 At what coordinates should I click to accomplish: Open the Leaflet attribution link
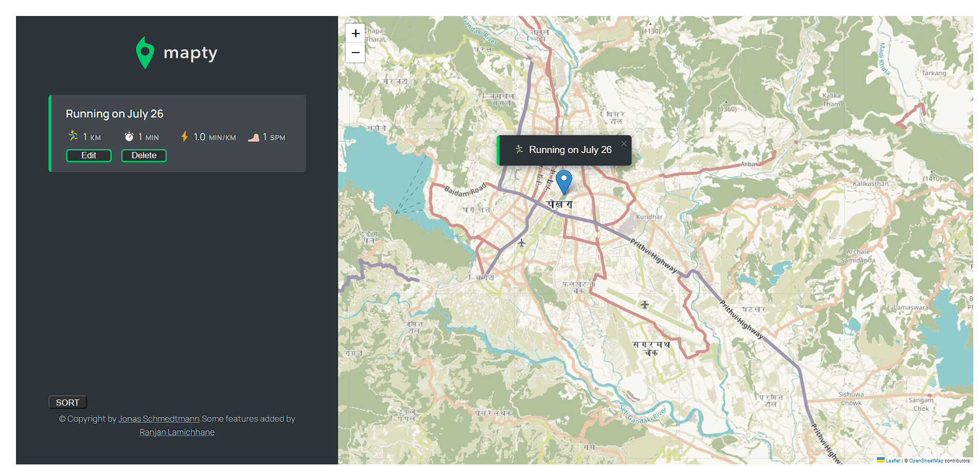(893, 460)
